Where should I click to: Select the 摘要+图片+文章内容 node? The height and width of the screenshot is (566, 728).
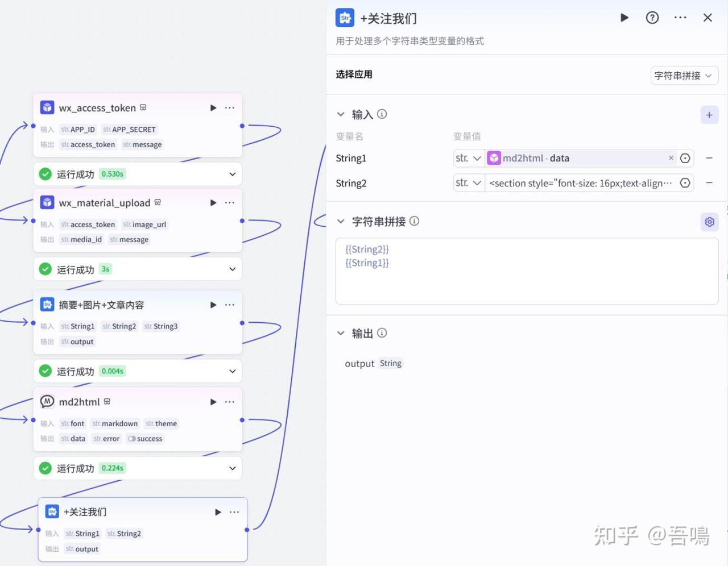coord(101,305)
